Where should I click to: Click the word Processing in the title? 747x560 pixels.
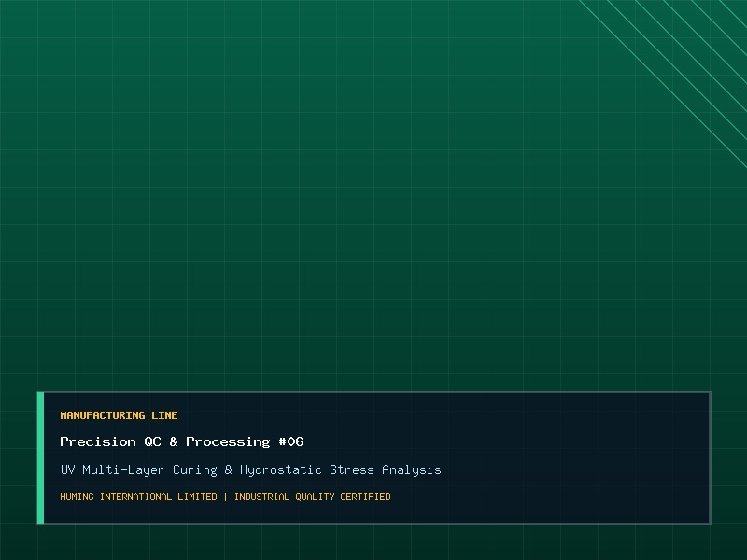228,441
